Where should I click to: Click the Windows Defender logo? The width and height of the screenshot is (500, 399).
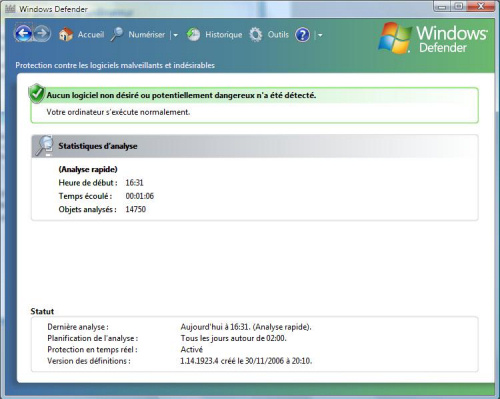coord(433,38)
